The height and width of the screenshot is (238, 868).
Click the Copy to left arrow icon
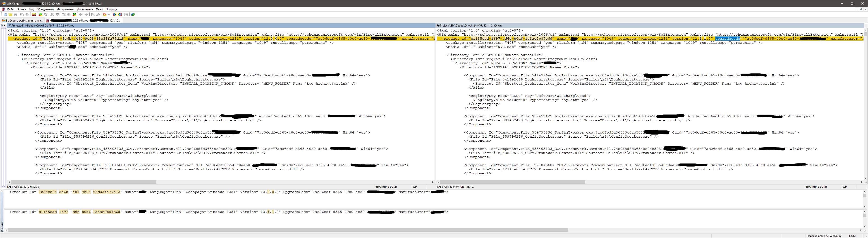(x=87, y=15)
